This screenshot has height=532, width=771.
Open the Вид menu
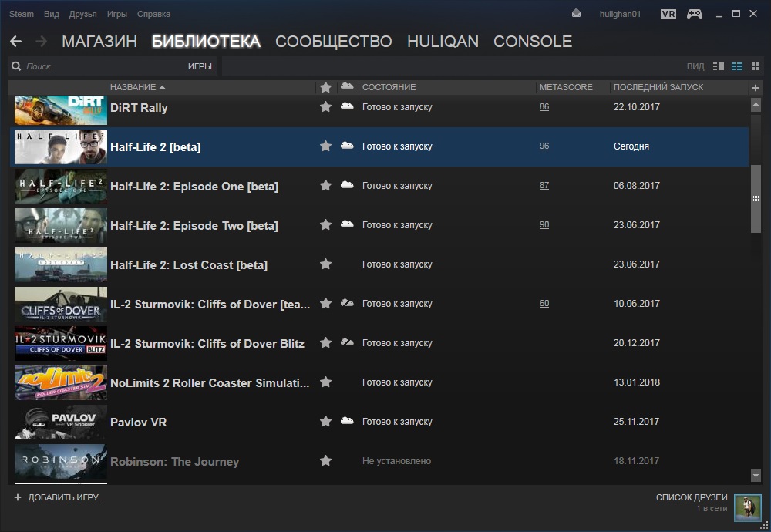[x=52, y=14]
